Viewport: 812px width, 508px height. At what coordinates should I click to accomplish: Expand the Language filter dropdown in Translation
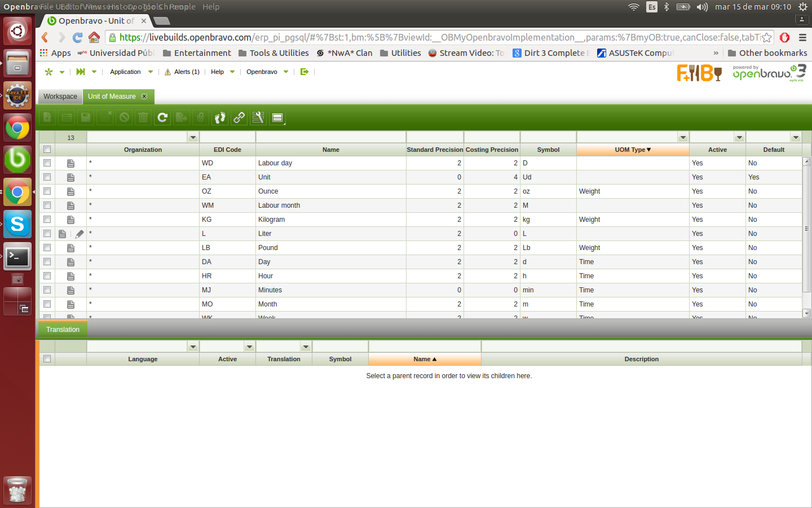[x=193, y=347]
